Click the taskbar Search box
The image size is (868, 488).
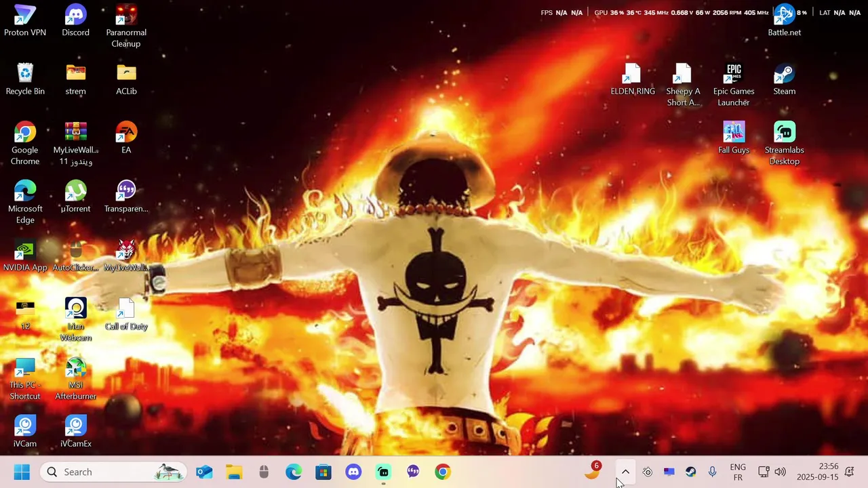pyautogui.click(x=113, y=472)
